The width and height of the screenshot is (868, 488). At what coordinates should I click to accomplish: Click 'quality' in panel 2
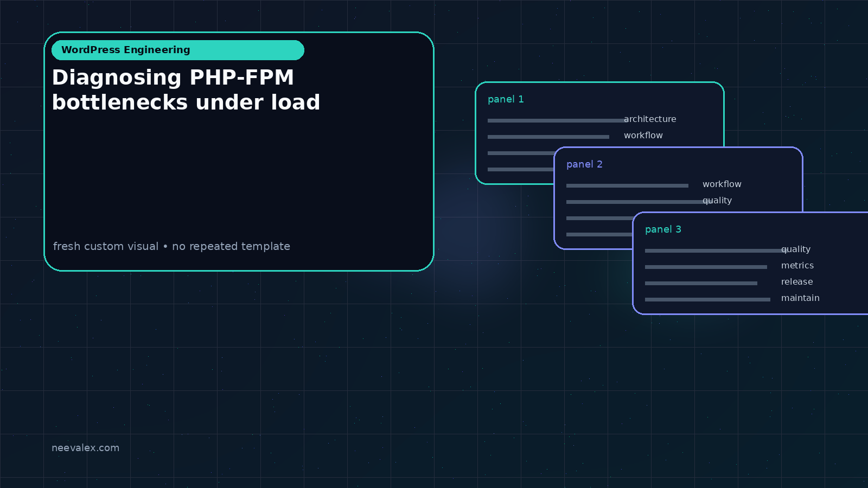pyautogui.click(x=717, y=201)
